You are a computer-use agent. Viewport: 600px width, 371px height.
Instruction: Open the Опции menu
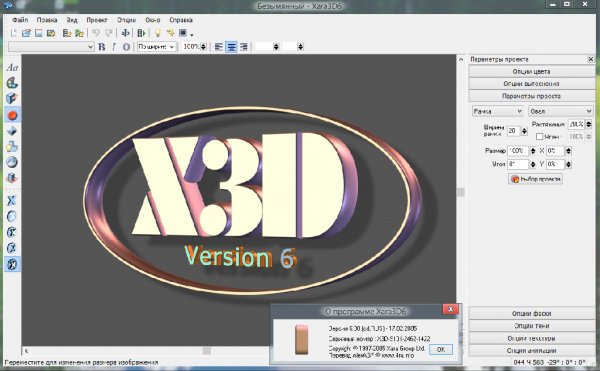(126, 20)
